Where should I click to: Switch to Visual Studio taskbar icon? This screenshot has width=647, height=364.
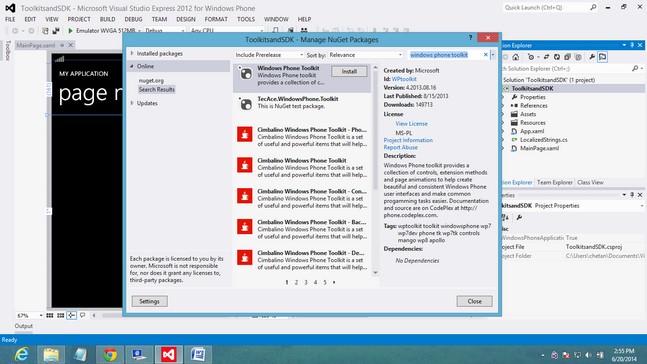click(x=169, y=355)
